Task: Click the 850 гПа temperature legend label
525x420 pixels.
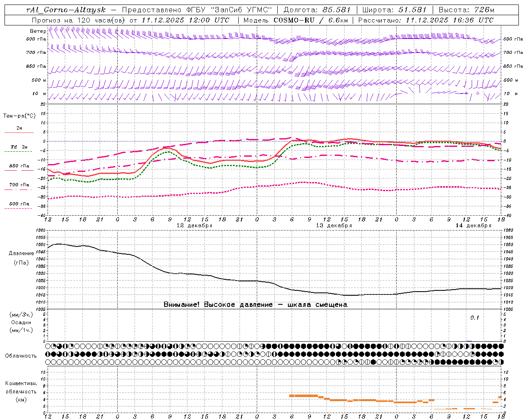Action: pos(19,166)
